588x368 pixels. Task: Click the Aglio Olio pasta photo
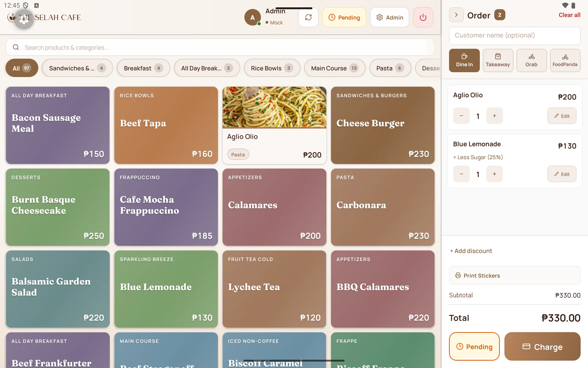[274, 107]
